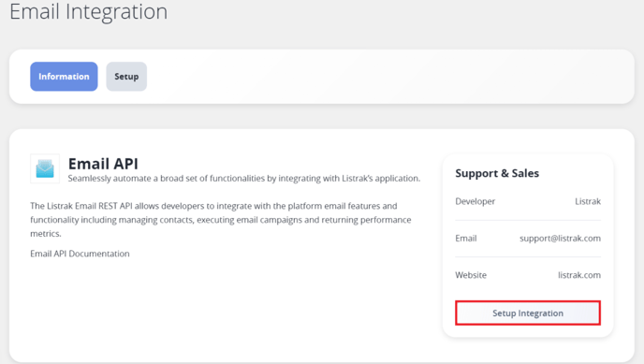The width and height of the screenshot is (644, 364).
Task: Click the Website label in Support panel
Action: [471, 275]
